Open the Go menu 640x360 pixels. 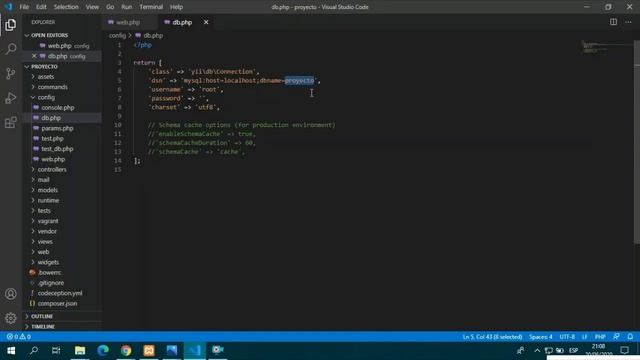pyautogui.click(x=110, y=7)
